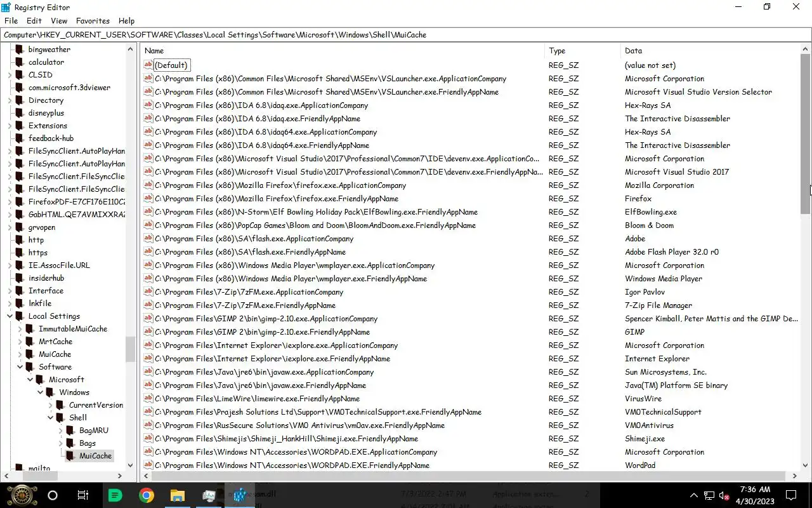Click the network tray icon
Viewport: 812px width, 508px height.
709,495
